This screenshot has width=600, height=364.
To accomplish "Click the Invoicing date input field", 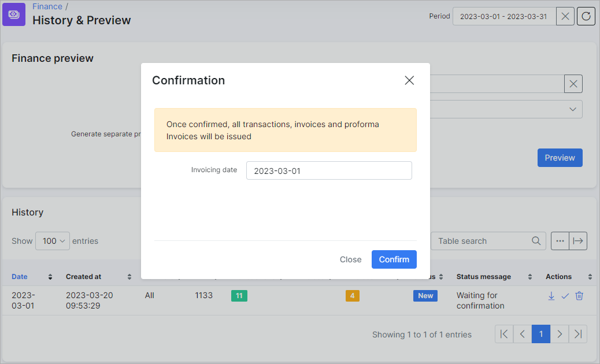I will tap(329, 170).
